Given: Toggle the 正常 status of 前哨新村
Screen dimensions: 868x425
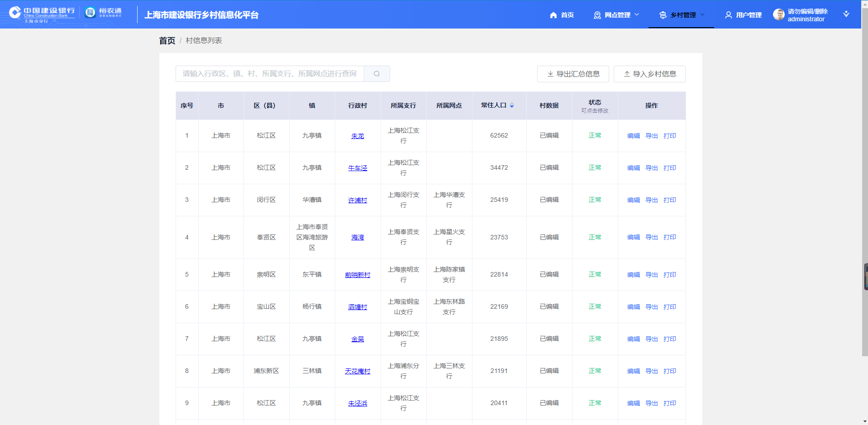Looking at the screenshot, I should (x=595, y=274).
